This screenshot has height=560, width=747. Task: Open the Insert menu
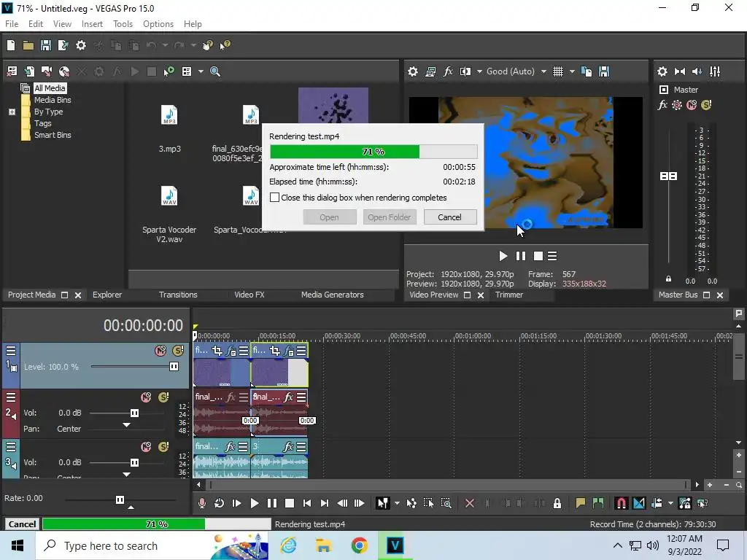[x=92, y=24]
